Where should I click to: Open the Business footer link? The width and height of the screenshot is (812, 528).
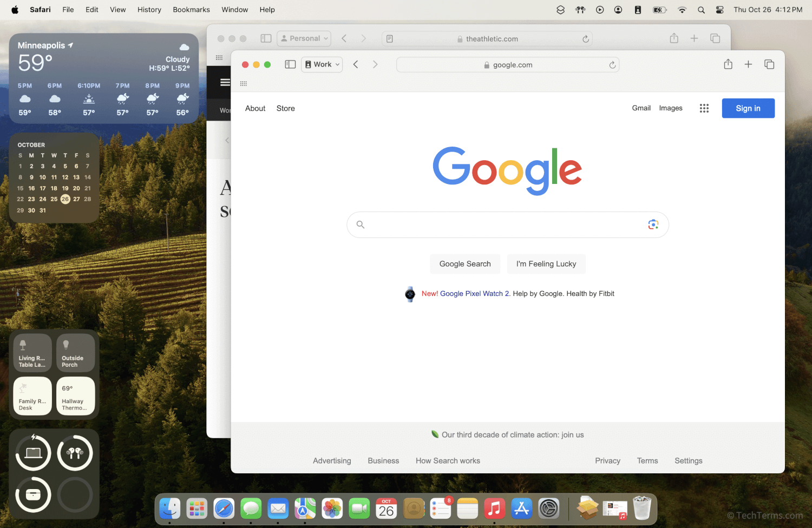click(383, 461)
